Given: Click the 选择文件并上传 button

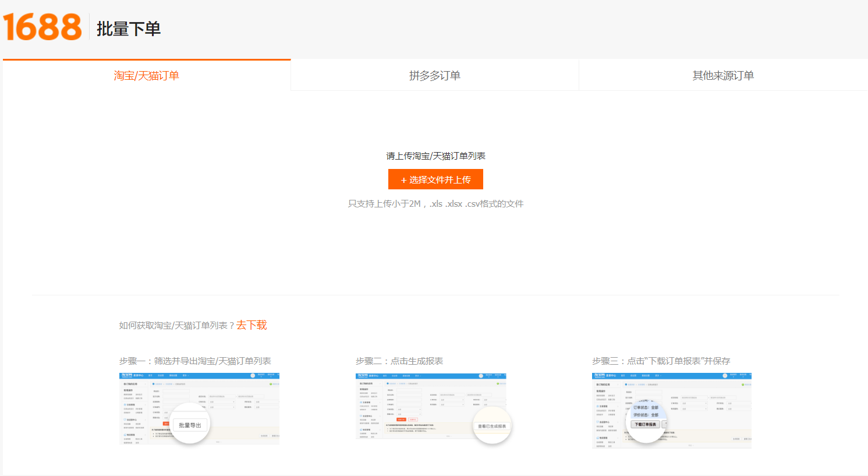Looking at the screenshot, I should pyautogui.click(x=435, y=179).
